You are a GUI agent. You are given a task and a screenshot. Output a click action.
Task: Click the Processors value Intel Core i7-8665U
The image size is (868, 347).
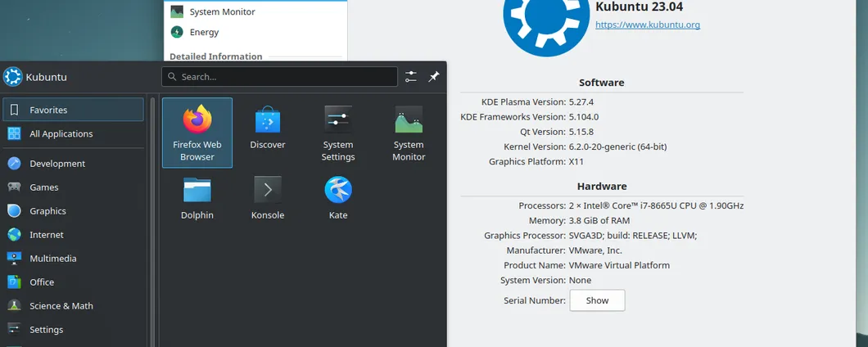[x=656, y=206]
